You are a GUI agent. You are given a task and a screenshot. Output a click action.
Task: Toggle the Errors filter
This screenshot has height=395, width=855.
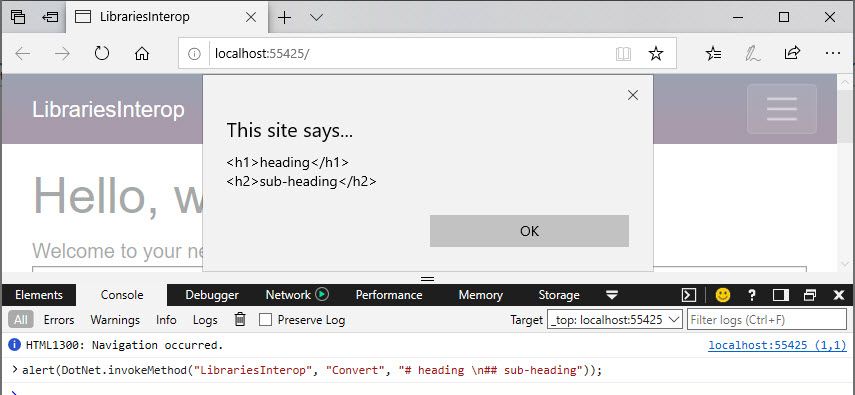59,320
